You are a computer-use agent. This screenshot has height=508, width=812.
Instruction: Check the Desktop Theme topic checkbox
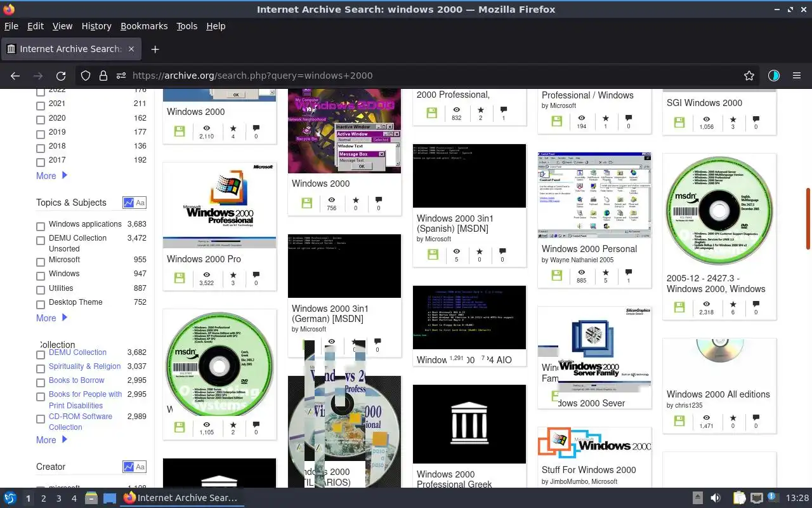coord(41,305)
